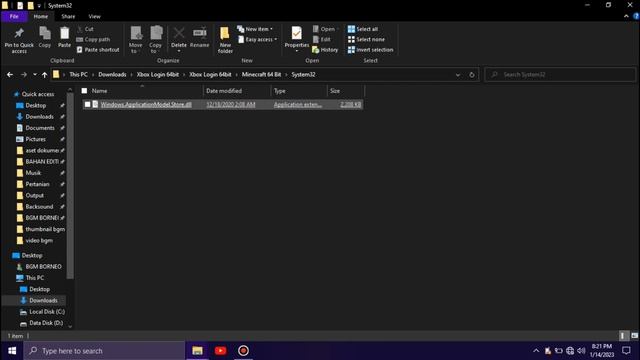The width and height of the screenshot is (640, 360).
Task: Click Invert selection
Action: [371, 50]
